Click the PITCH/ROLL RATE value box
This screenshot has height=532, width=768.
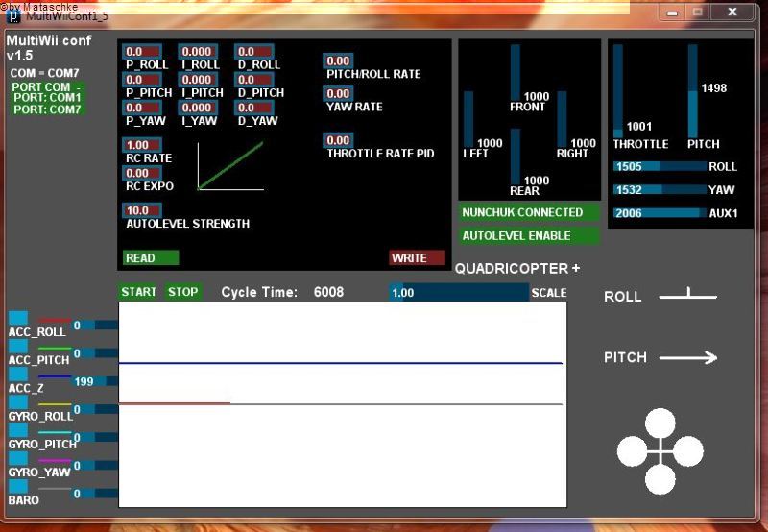339,60
